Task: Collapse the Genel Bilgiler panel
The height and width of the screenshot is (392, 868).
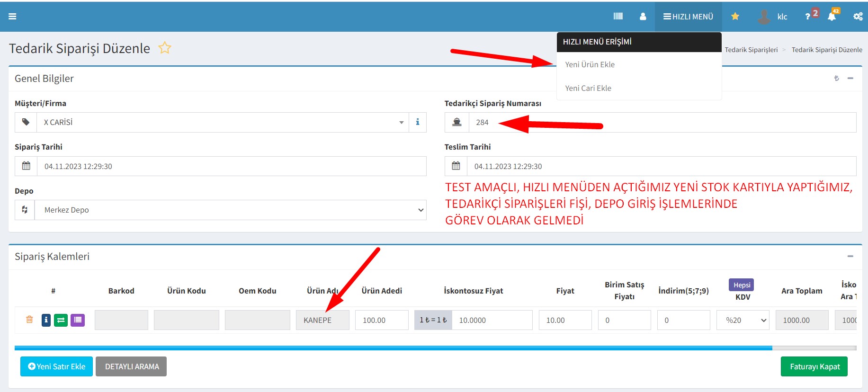Action: point(850,78)
